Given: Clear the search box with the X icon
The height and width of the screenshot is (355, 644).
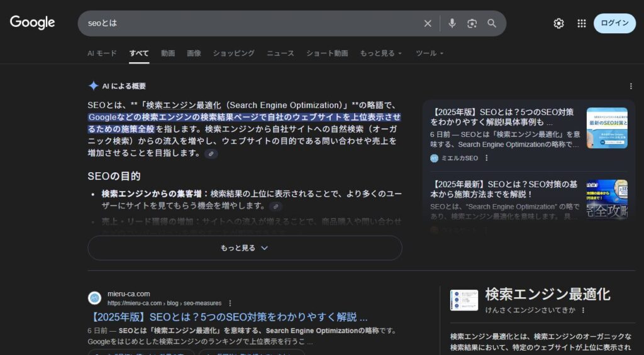Looking at the screenshot, I should click(428, 23).
